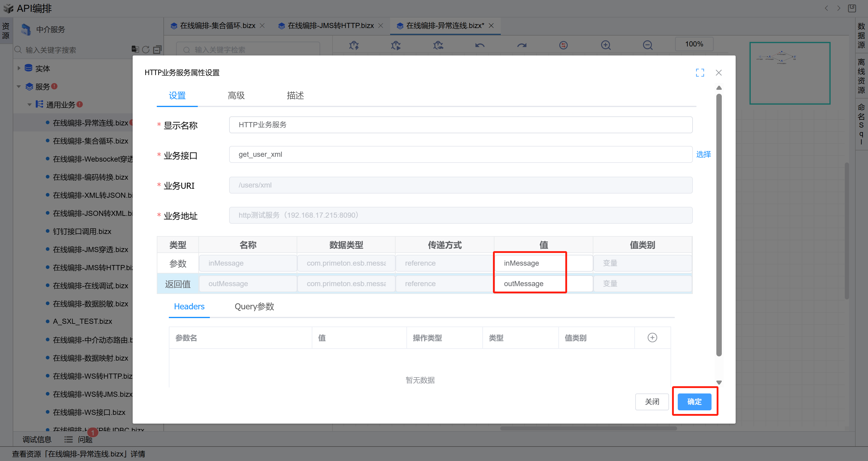
Task: Expand the 实体 tree node
Action: 19,68
